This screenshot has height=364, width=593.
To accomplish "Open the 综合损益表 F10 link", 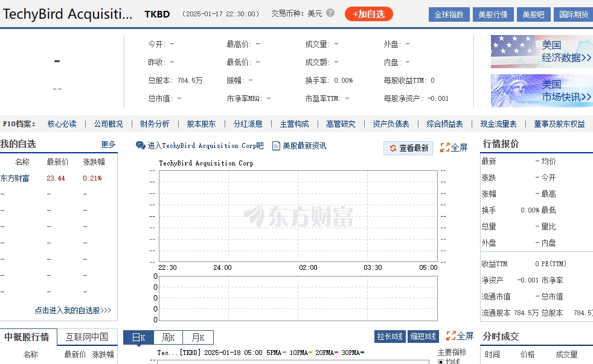I will tap(444, 124).
